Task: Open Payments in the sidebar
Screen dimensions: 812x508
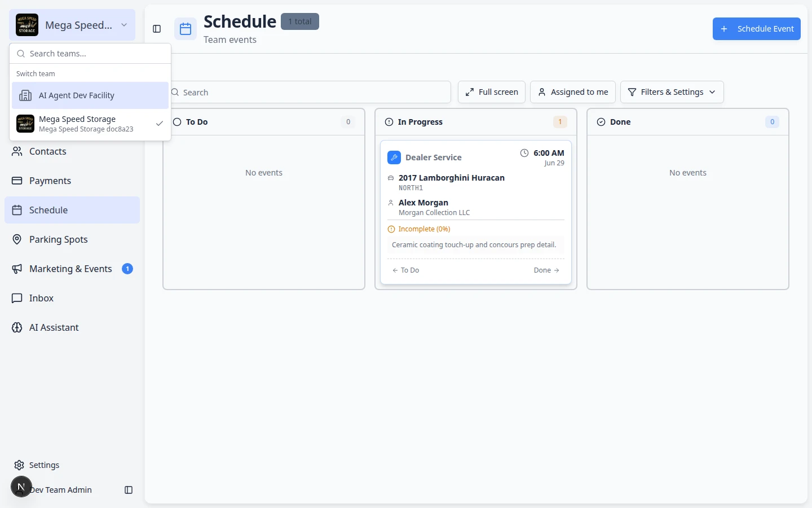Action: pos(72,181)
